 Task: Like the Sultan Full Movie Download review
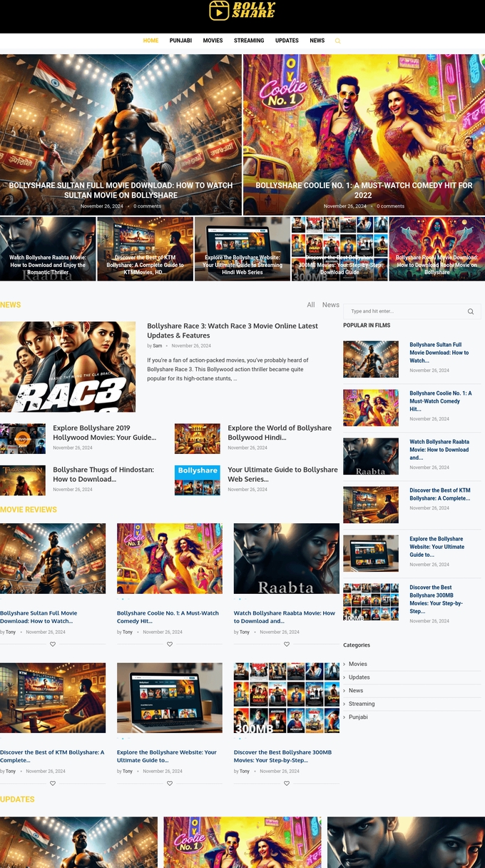pyautogui.click(x=53, y=644)
